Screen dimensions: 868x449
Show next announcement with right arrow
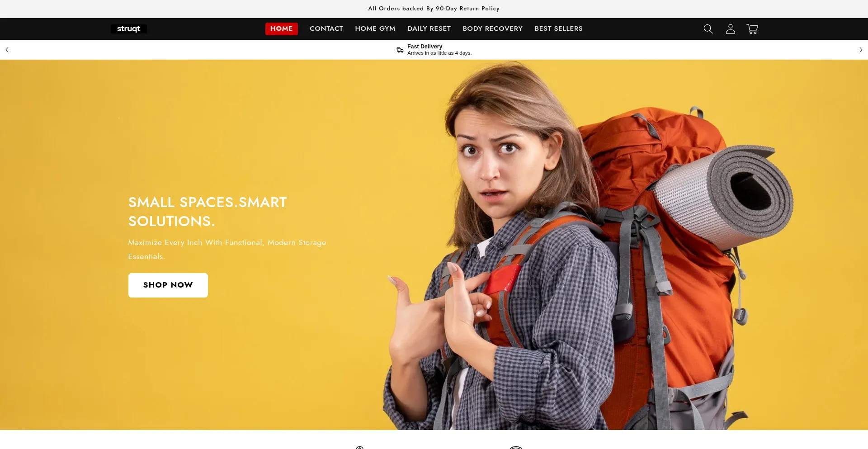click(861, 50)
